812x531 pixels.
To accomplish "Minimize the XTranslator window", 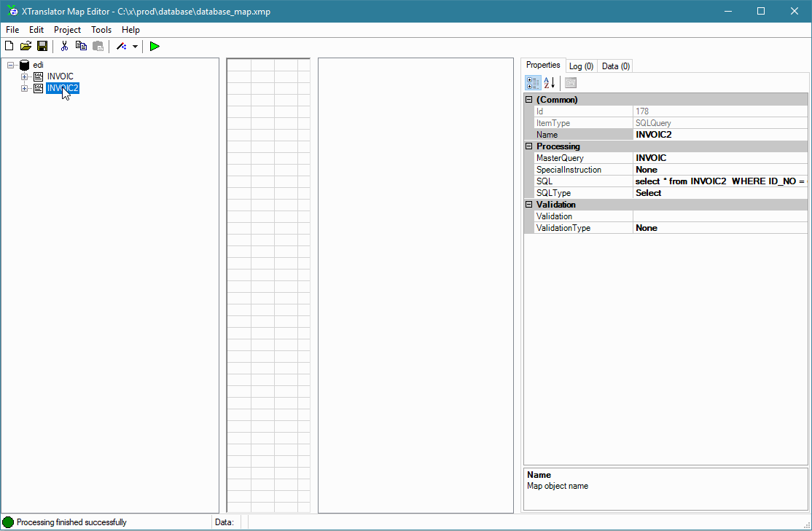I will 728,11.
